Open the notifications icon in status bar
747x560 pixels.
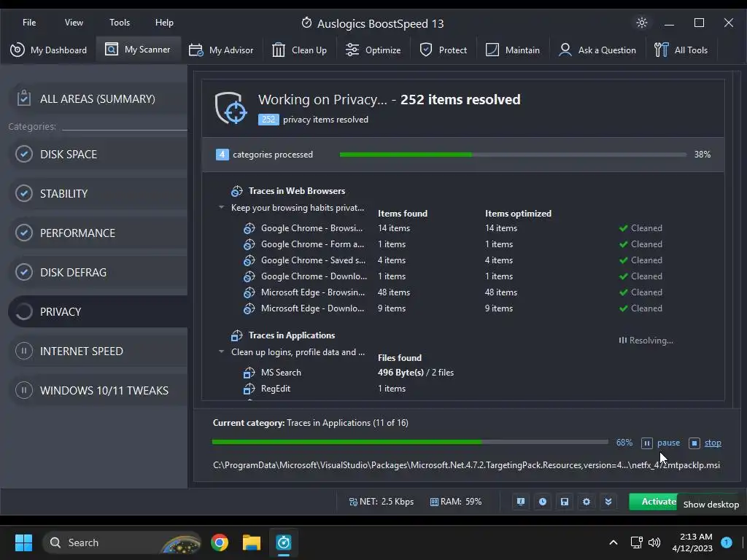pos(521,502)
